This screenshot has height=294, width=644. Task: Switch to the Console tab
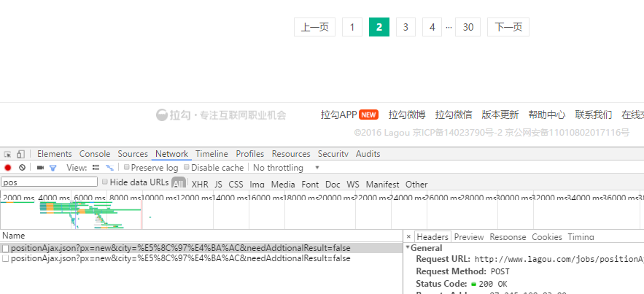point(95,154)
